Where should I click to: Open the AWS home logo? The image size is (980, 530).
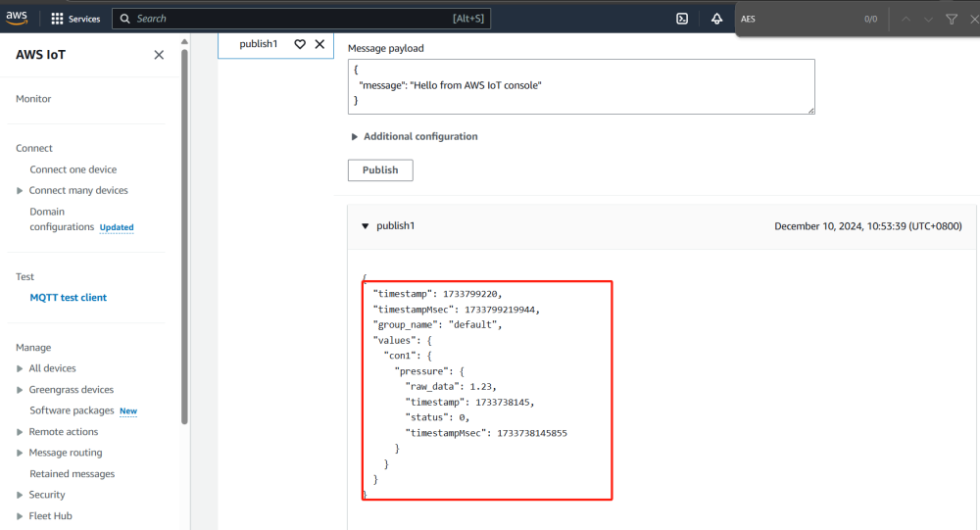pyautogui.click(x=17, y=19)
